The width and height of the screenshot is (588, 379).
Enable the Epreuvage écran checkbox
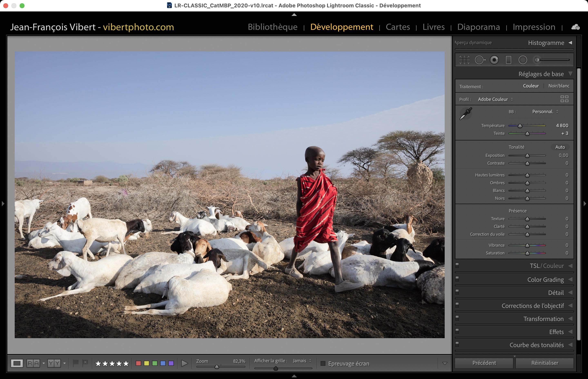point(323,363)
